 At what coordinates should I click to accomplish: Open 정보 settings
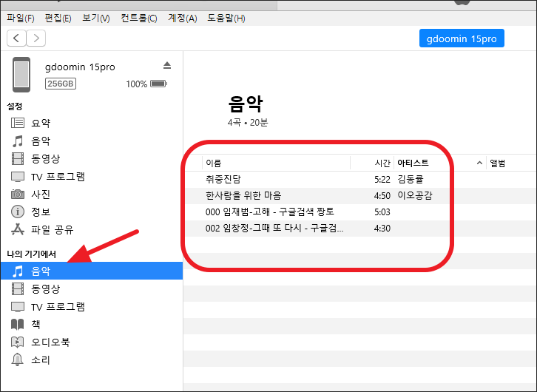[41, 212]
